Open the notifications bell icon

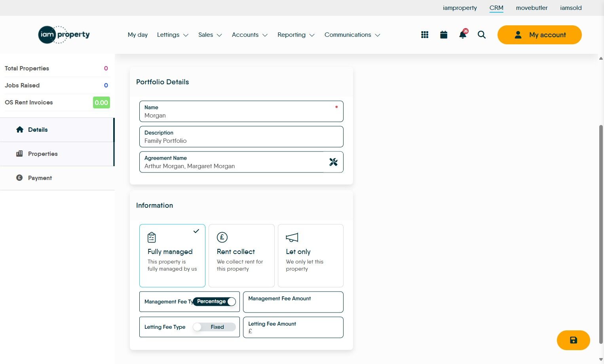click(463, 34)
